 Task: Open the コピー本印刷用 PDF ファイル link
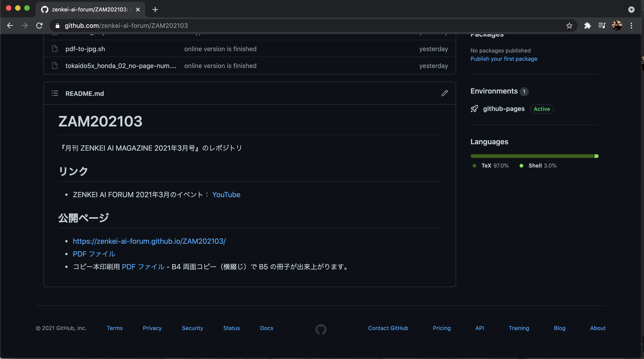tap(143, 267)
